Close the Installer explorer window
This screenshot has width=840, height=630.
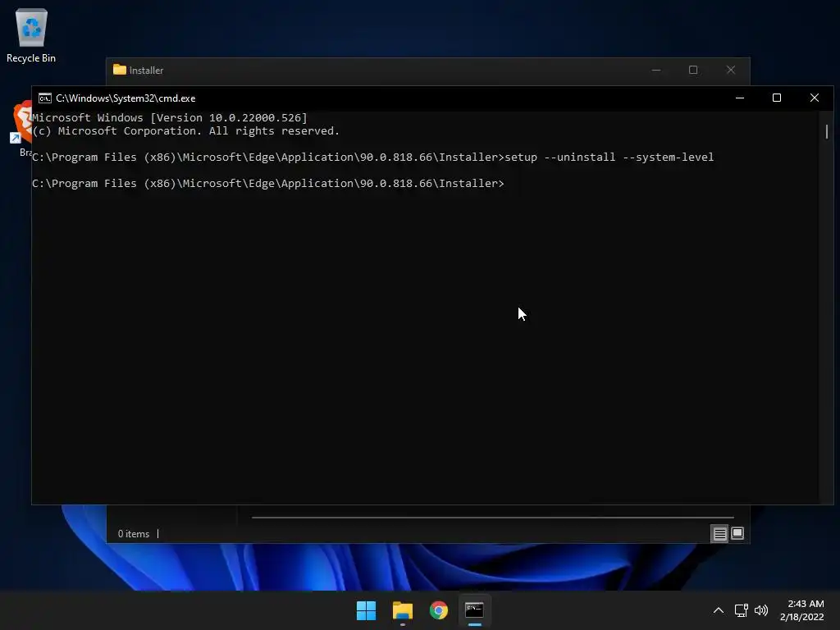pyautogui.click(x=731, y=71)
